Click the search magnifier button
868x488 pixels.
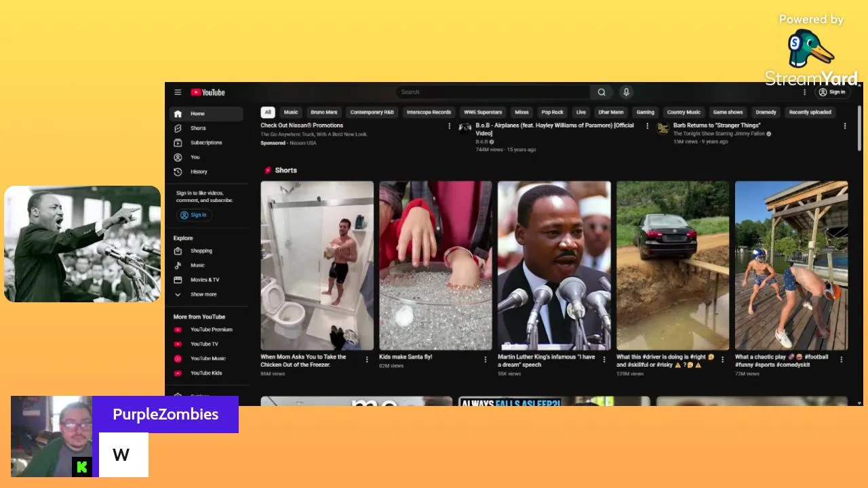pos(601,92)
